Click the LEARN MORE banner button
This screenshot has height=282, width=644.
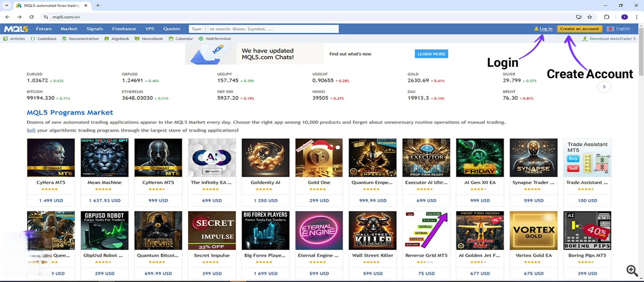[431, 54]
